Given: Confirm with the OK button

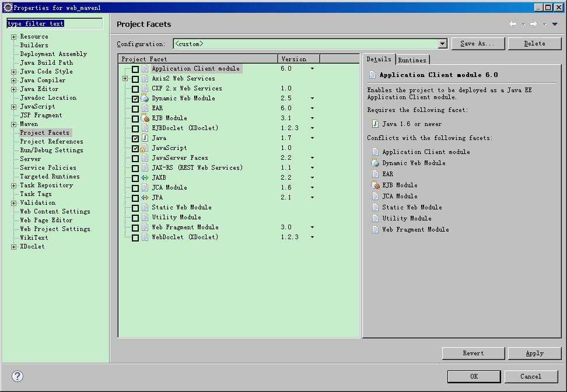Looking at the screenshot, I should tap(474, 376).
